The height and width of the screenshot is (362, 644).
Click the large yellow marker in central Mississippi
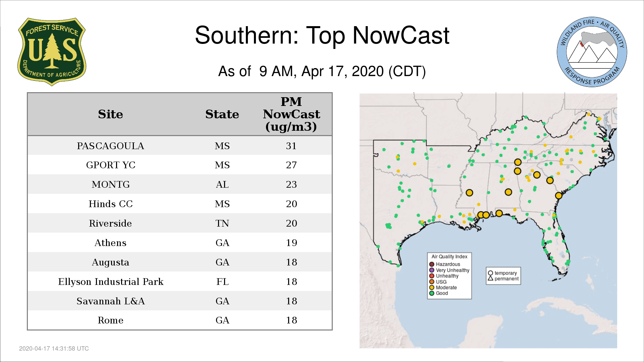(469, 193)
